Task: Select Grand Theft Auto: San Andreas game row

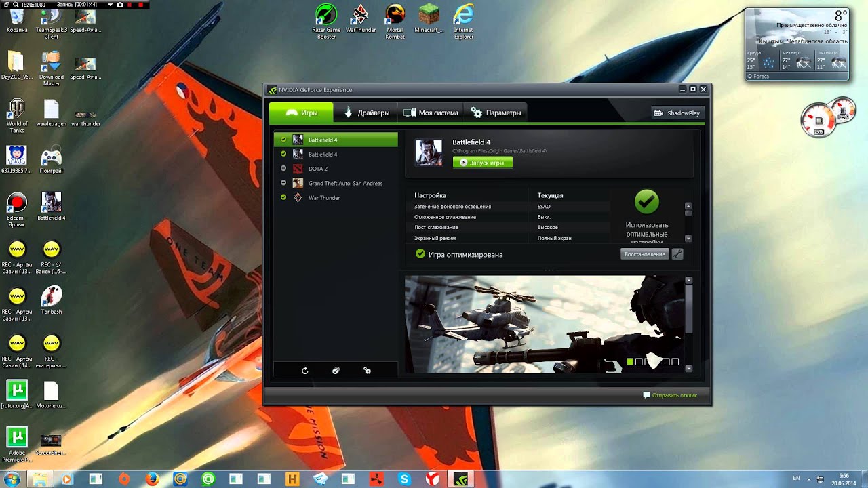Action: pos(336,183)
